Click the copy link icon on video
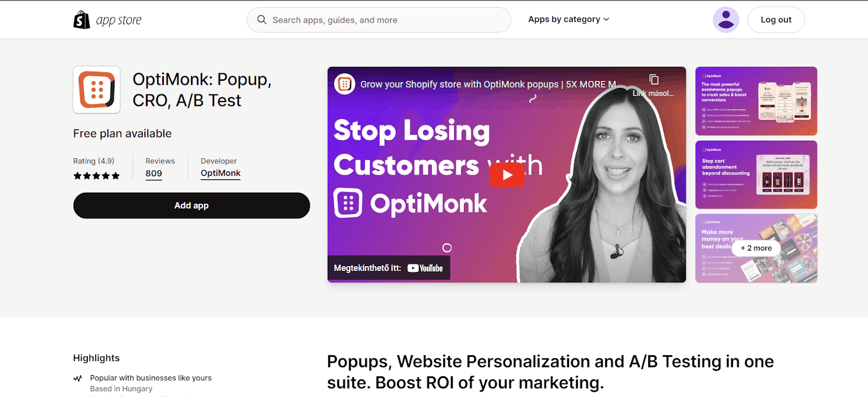 click(654, 80)
